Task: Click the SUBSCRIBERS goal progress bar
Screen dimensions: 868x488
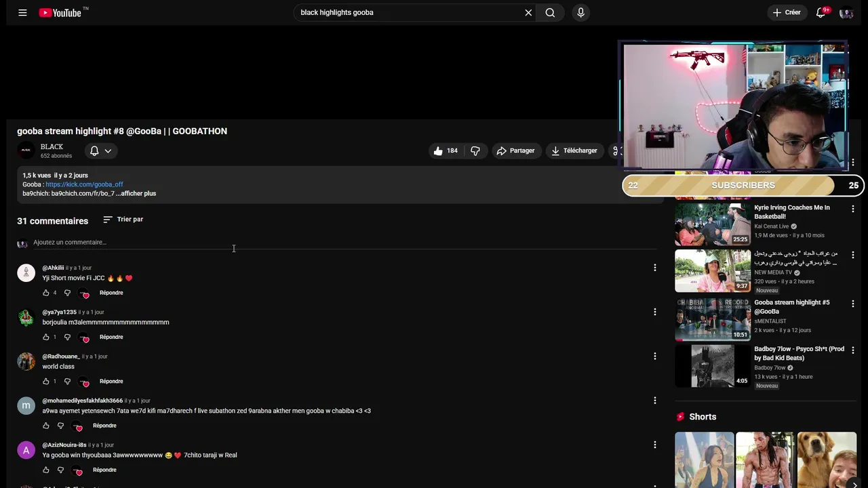Action: point(743,186)
